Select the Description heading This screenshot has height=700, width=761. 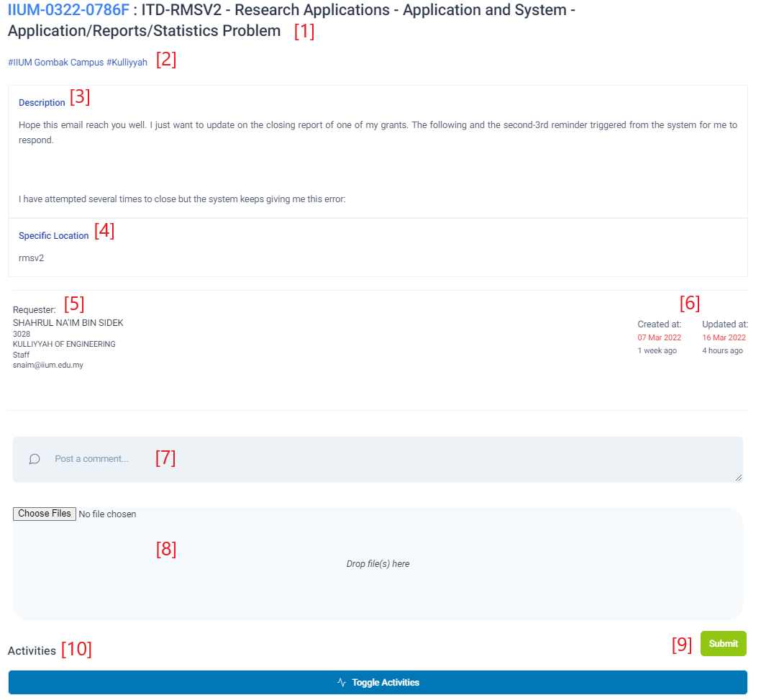[42, 103]
